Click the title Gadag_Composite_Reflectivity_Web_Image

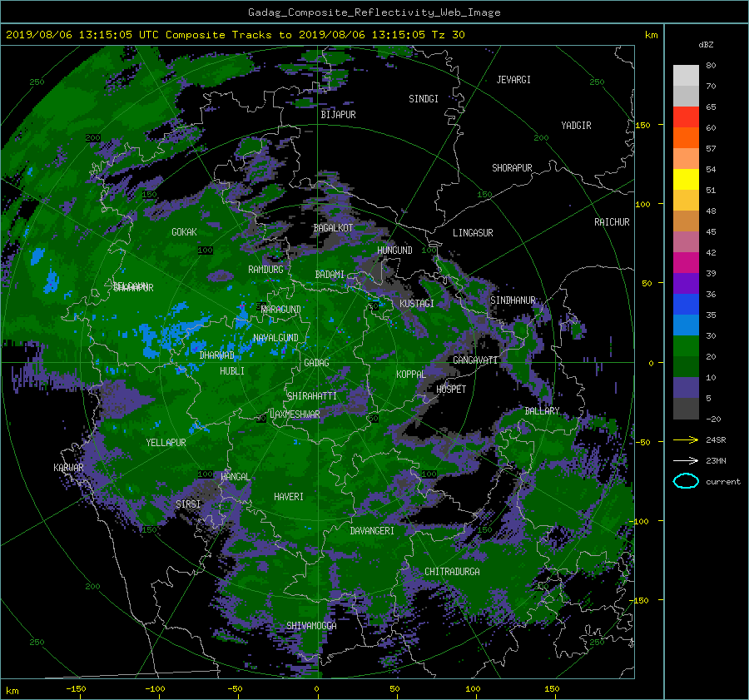coord(374,12)
